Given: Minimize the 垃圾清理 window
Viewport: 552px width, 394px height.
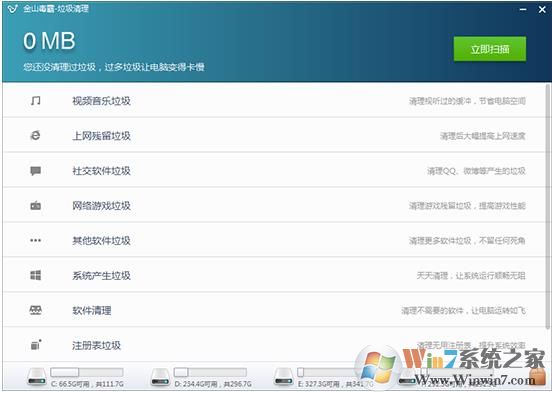Looking at the screenshot, I should point(523,9).
